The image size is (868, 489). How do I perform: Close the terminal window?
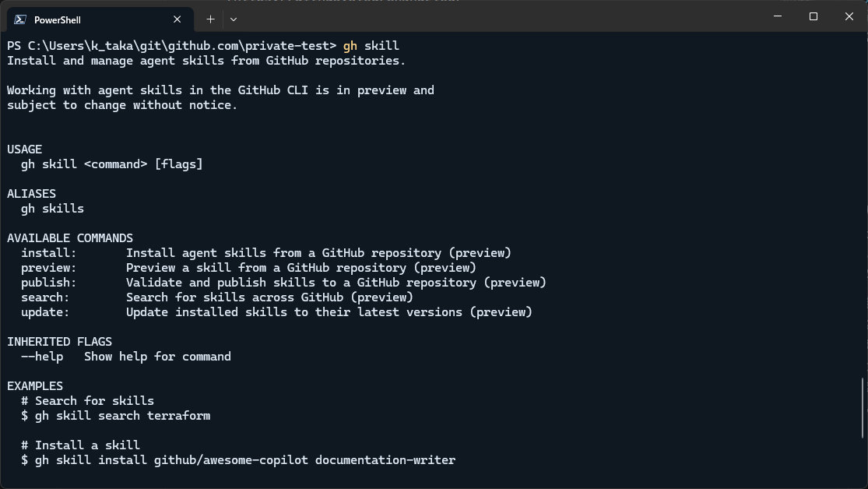(x=849, y=16)
